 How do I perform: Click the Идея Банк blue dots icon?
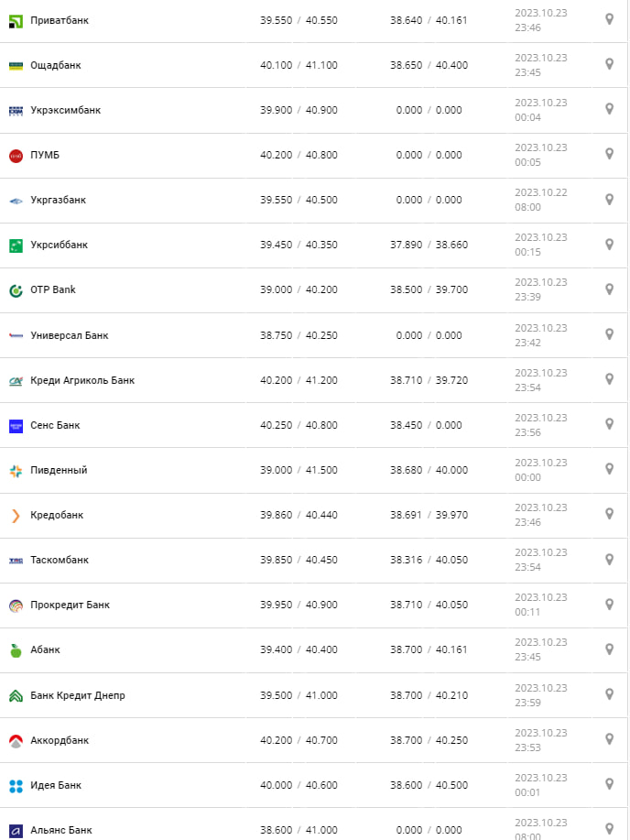click(16, 786)
